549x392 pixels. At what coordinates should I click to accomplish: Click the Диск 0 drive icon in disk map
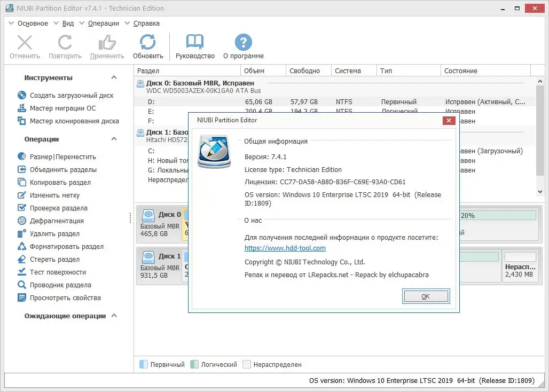click(148, 215)
